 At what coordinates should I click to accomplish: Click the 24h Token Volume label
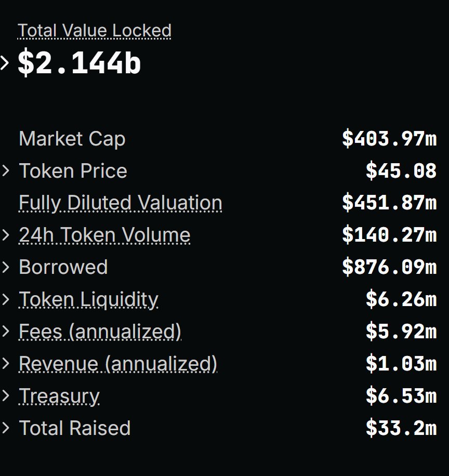104,235
